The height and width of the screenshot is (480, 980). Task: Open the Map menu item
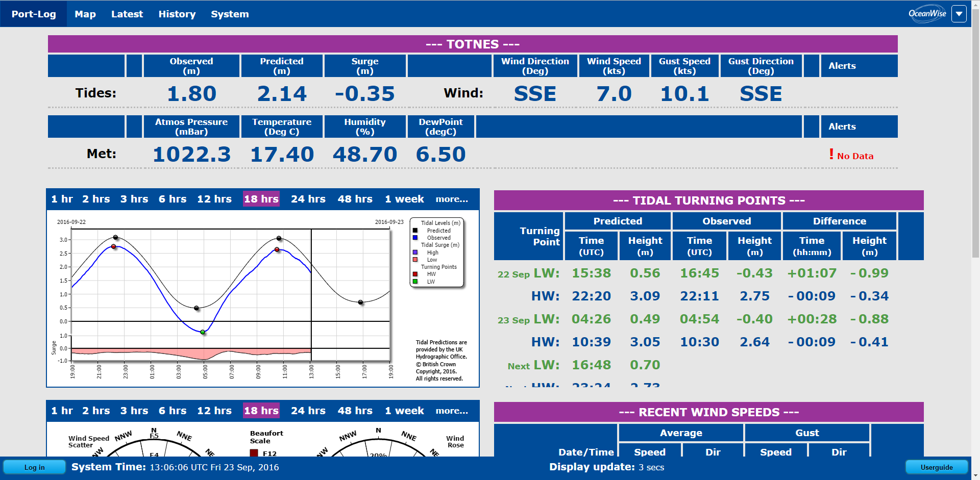point(85,14)
